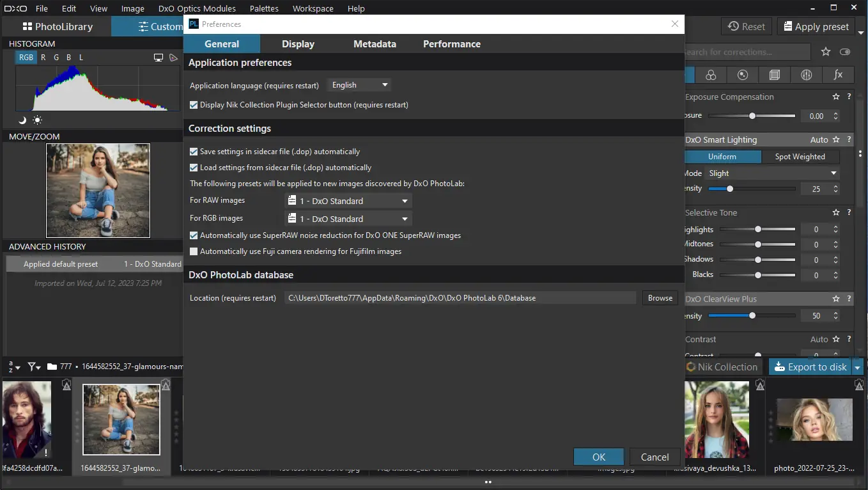Open the Geometry palette cube icon
868x490 pixels.
point(775,75)
